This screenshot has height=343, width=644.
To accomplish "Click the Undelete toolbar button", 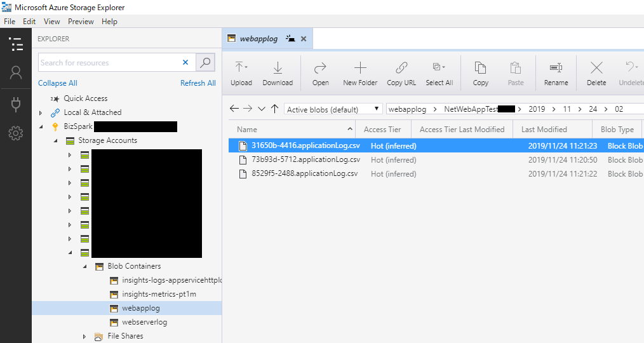I will point(631,74).
